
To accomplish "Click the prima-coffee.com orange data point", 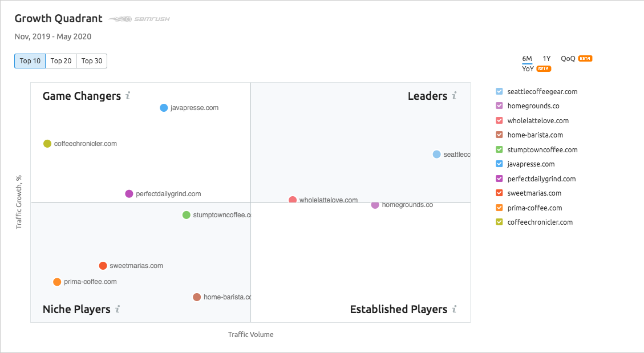I will tap(57, 282).
